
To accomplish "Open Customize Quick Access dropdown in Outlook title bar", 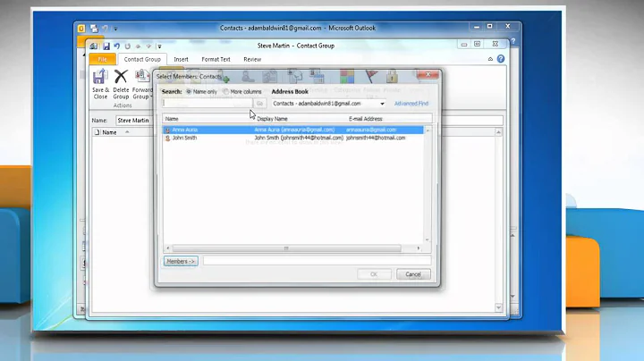I will pos(115,29).
